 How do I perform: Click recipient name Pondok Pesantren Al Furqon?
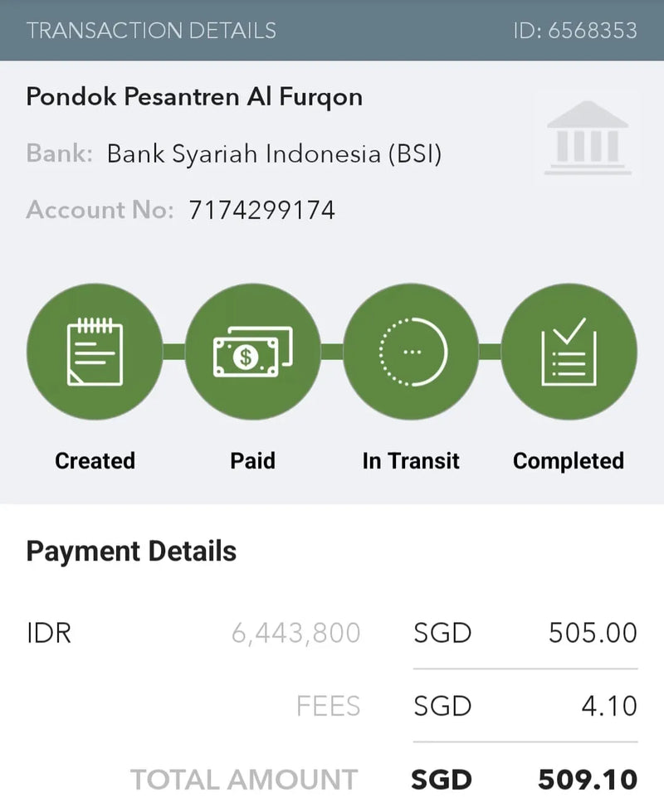194,97
